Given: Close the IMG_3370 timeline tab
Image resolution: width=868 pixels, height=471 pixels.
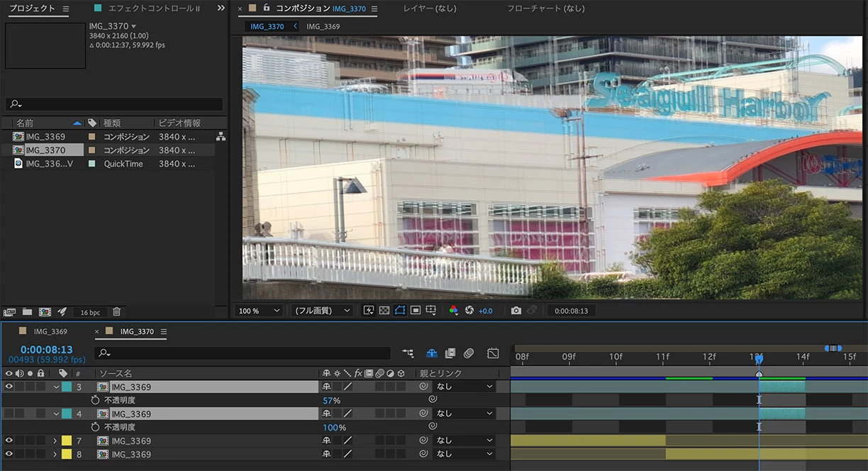Looking at the screenshot, I should coord(98,331).
